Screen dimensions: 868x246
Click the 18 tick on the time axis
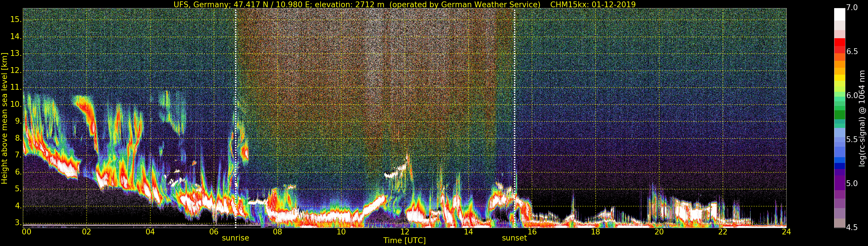pyautogui.click(x=595, y=232)
